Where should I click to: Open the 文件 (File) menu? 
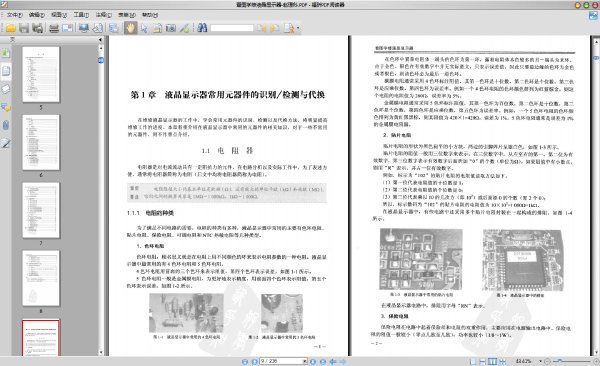[x=15, y=15]
